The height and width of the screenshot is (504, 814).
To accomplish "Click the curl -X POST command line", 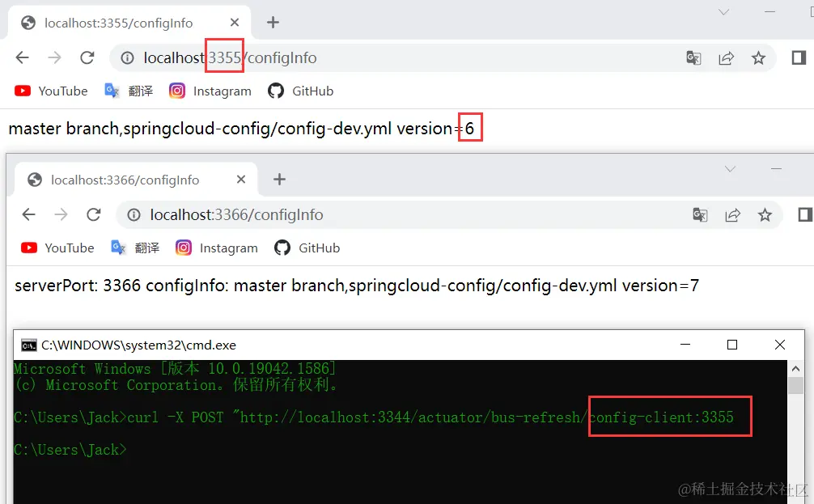I will (x=374, y=417).
